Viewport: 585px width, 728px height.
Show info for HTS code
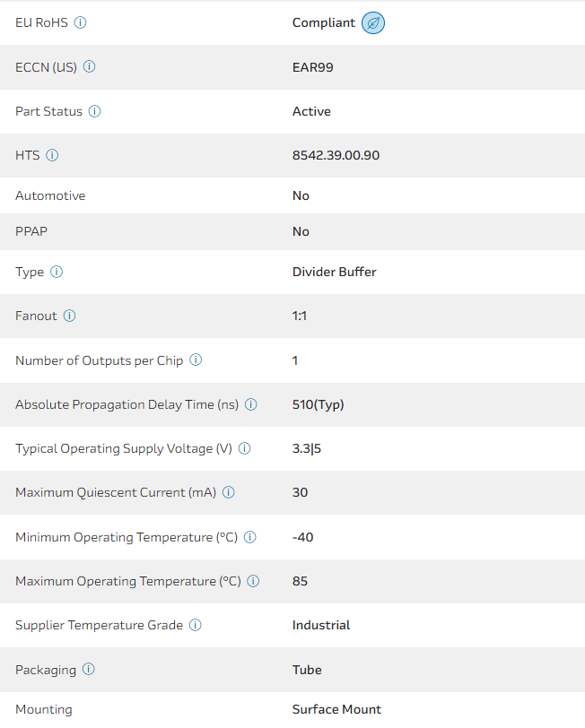pos(52,155)
